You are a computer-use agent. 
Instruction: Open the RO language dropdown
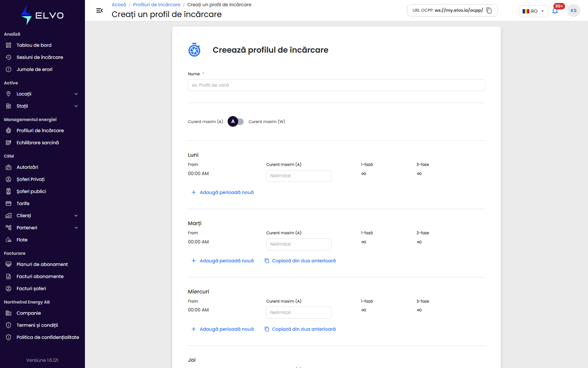pyautogui.click(x=533, y=11)
